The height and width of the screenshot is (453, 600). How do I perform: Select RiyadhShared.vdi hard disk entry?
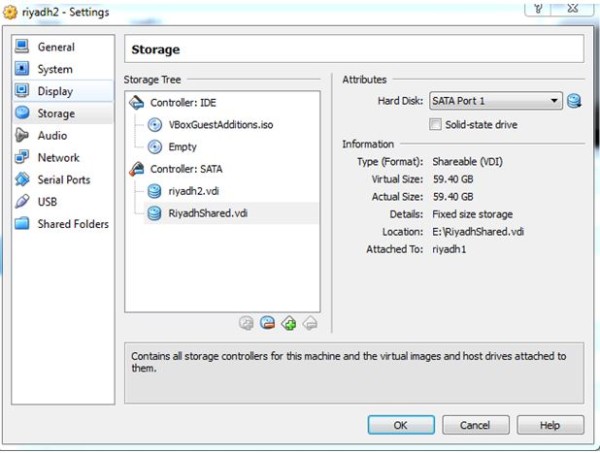pos(208,213)
